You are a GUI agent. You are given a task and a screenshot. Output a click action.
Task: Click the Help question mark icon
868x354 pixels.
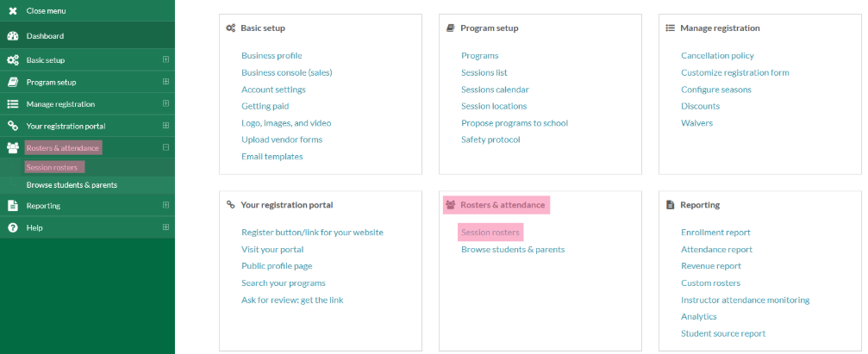pyautogui.click(x=12, y=227)
